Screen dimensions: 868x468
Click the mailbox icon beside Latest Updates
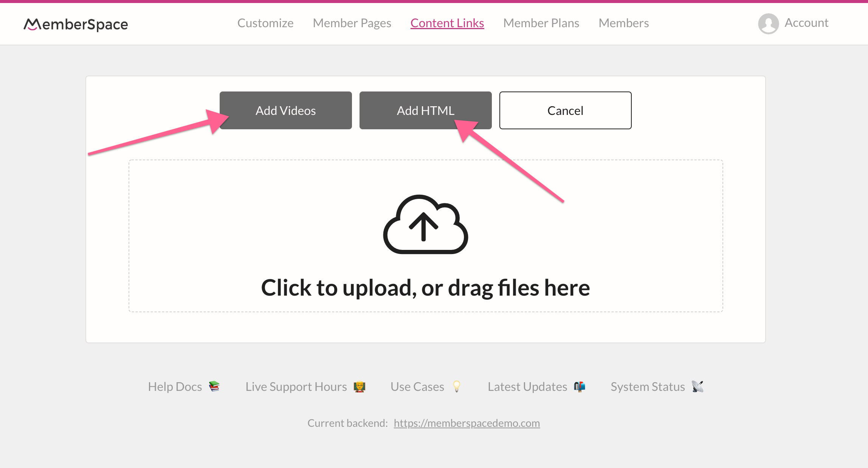[580, 386]
